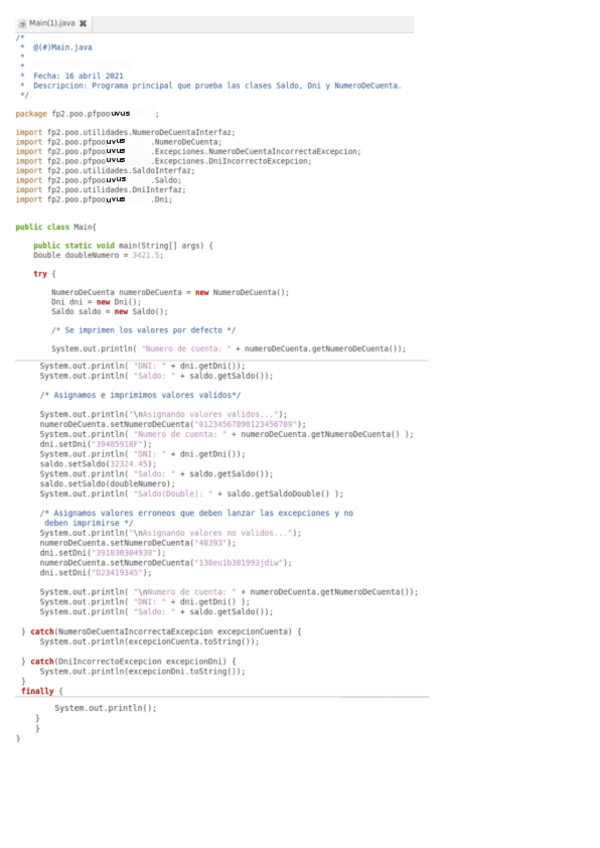Click the println(excepcionCuenta.toString()) line
Screen dimensions: 600x848
point(149,641)
